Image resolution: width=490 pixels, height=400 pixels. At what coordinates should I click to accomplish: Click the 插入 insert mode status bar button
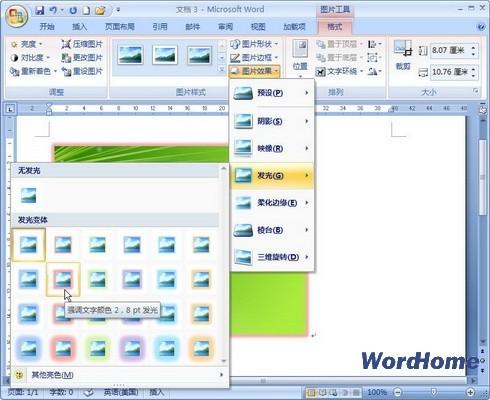point(156,392)
